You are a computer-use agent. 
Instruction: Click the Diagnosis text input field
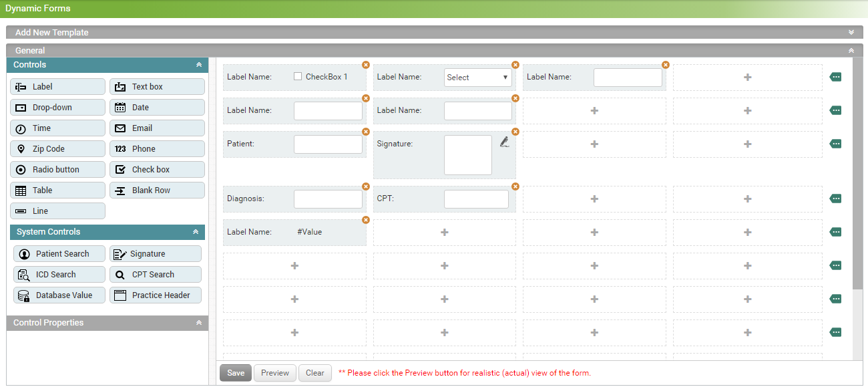(x=328, y=199)
